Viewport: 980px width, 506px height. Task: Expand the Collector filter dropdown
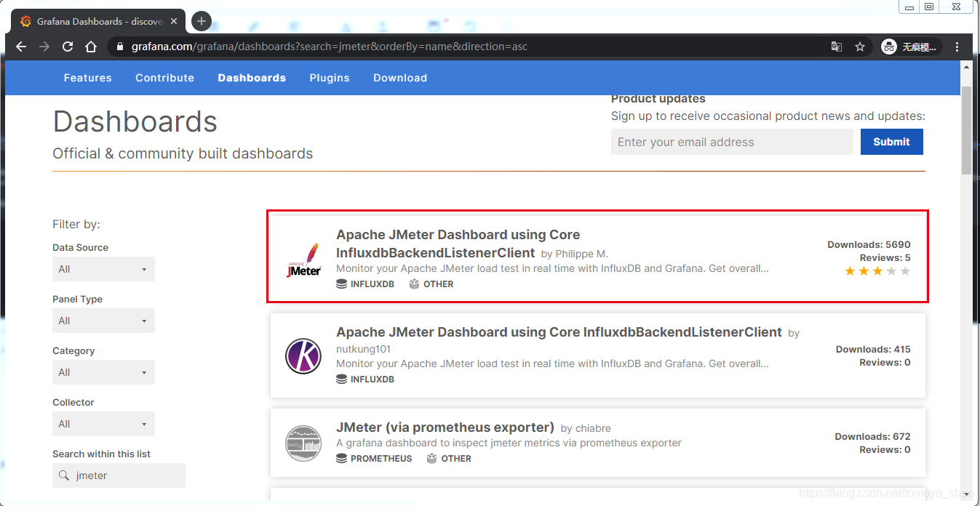click(x=103, y=424)
